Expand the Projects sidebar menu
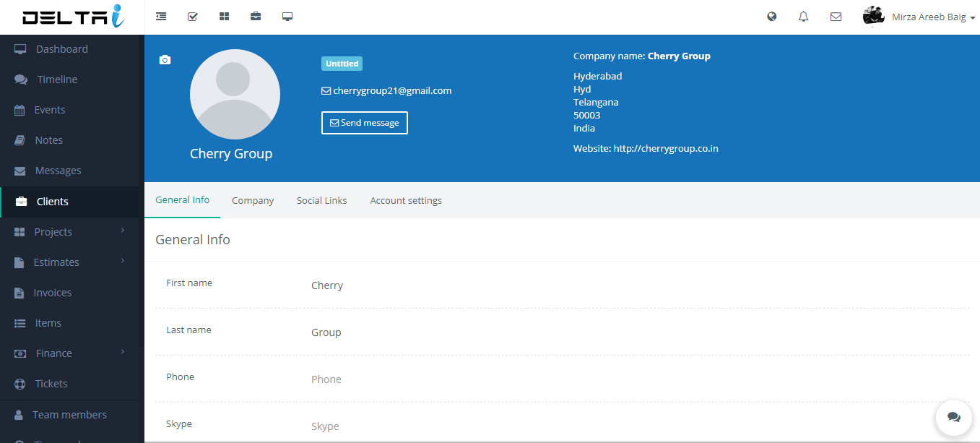The height and width of the screenshot is (443, 980). 69,232
